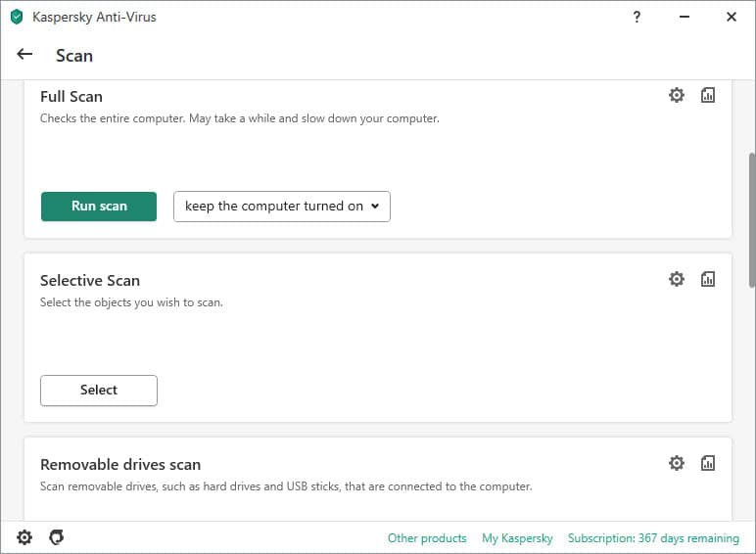Open application settings gear in bottom bar
756x554 pixels.
point(24,537)
